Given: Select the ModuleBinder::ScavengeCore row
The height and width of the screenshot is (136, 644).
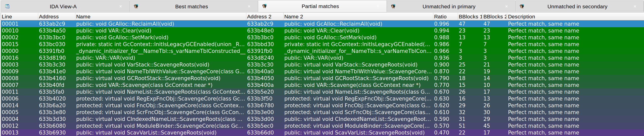Looking at the screenshot, I should click(x=160, y=126).
